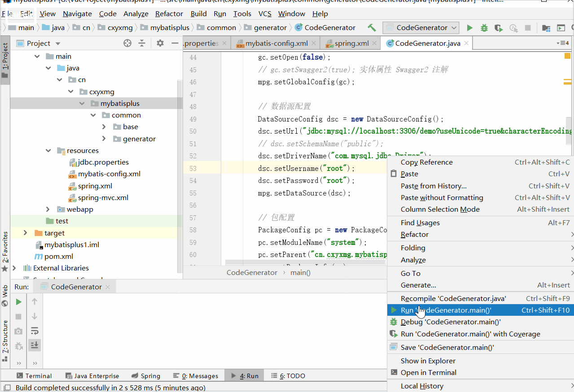Choose Run 'CodeGenerator.main()' from the context menu
Image resolution: width=574 pixels, height=392 pixels.
pos(481,310)
